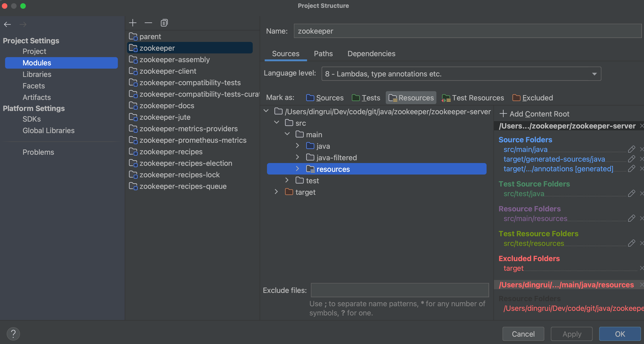
Task: Click the back navigation arrow
Action: coord(7,24)
